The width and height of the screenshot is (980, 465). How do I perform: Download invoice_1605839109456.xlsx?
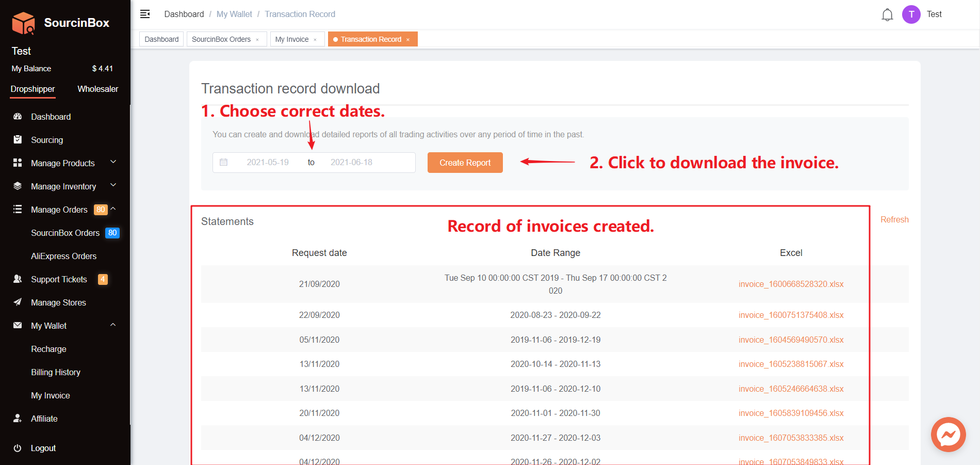pyautogui.click(x=791, y=413)
